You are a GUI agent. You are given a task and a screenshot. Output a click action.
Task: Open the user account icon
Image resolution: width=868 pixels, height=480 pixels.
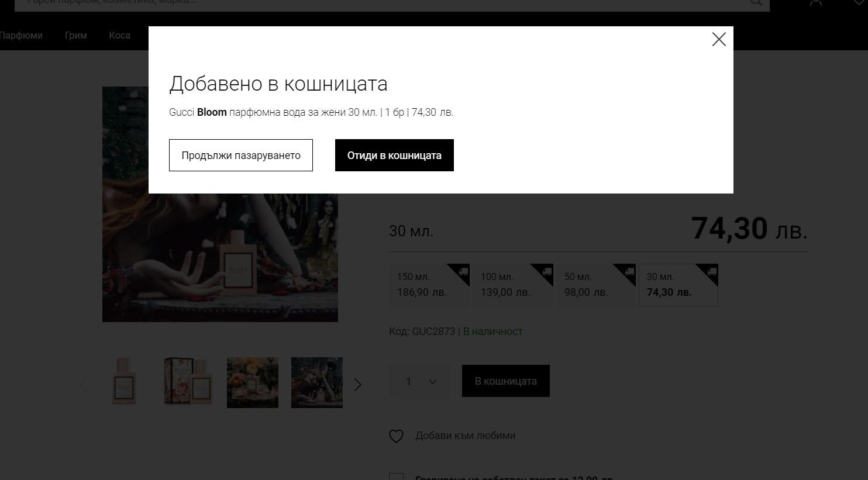point(815,2)
